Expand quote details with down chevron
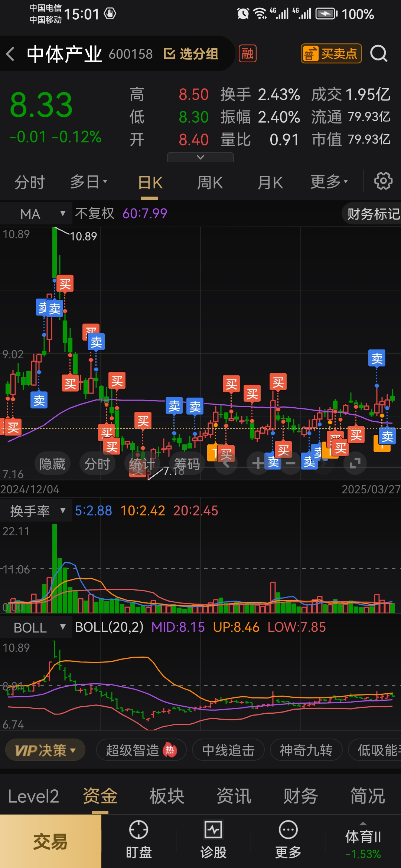Image resolution: width=401 pixels, height=868 pixels. [x=200, y=157]
